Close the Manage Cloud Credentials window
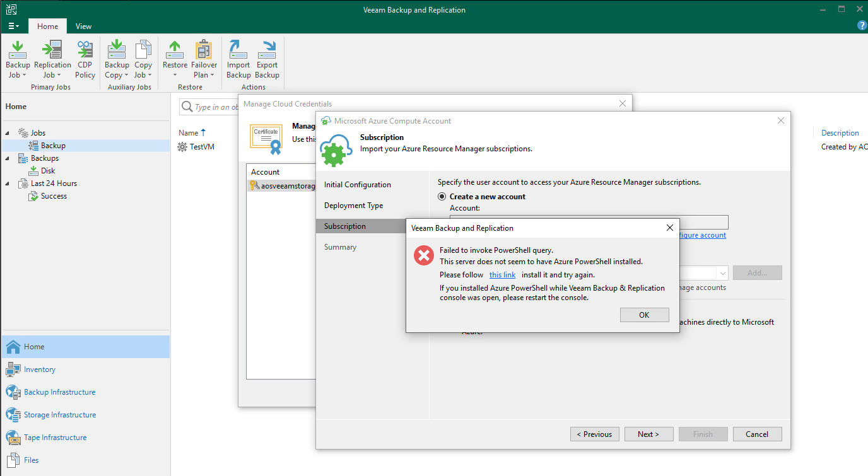Screen dimensions: 868x476 tap(622, 103)
